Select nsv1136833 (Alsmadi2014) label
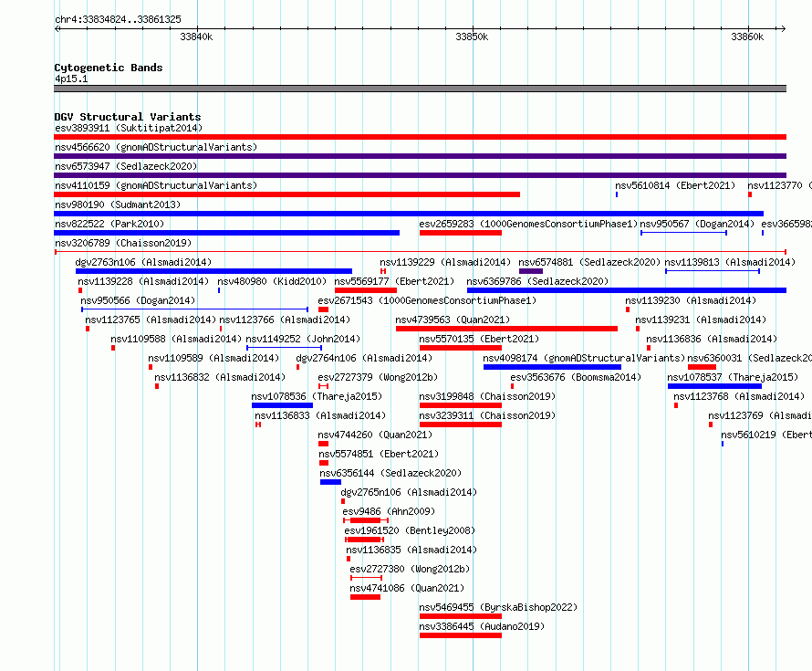Screen dimensions: 812x671 tap(320, 415)
